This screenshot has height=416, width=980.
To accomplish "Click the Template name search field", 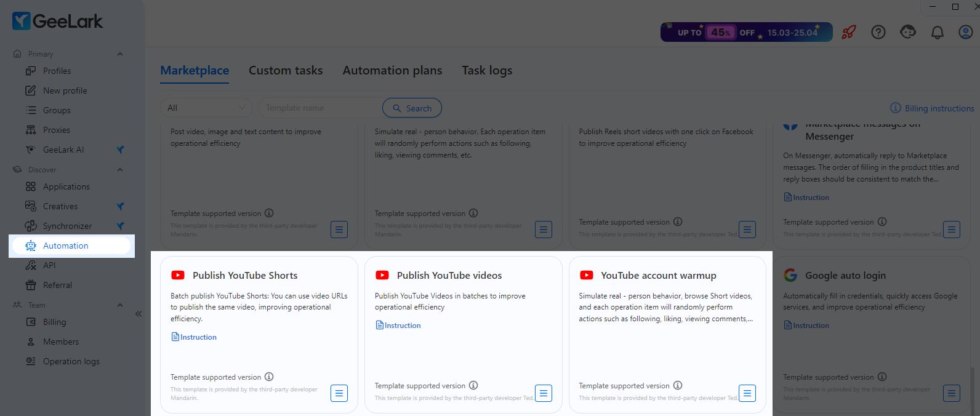I will coord(321,108).
